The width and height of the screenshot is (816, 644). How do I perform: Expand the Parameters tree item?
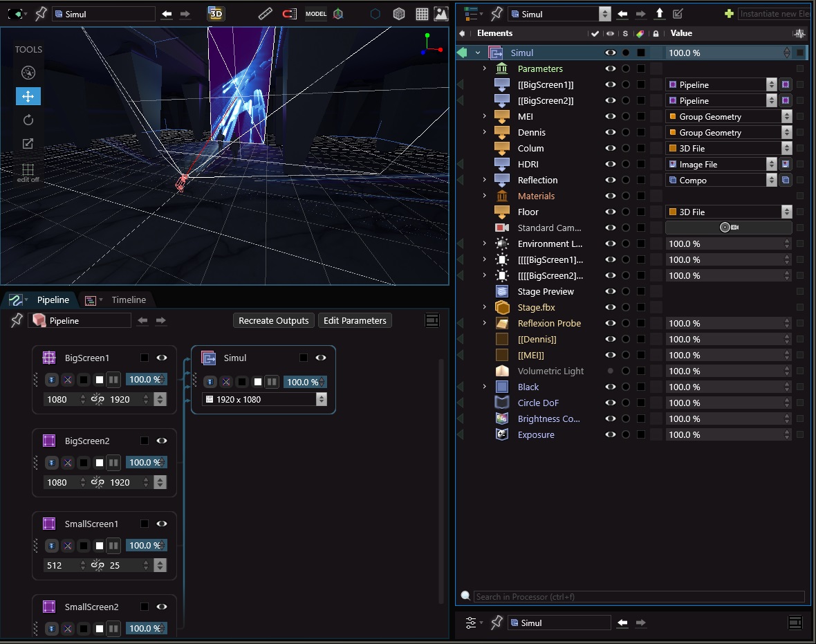click(x=485, y=69)
